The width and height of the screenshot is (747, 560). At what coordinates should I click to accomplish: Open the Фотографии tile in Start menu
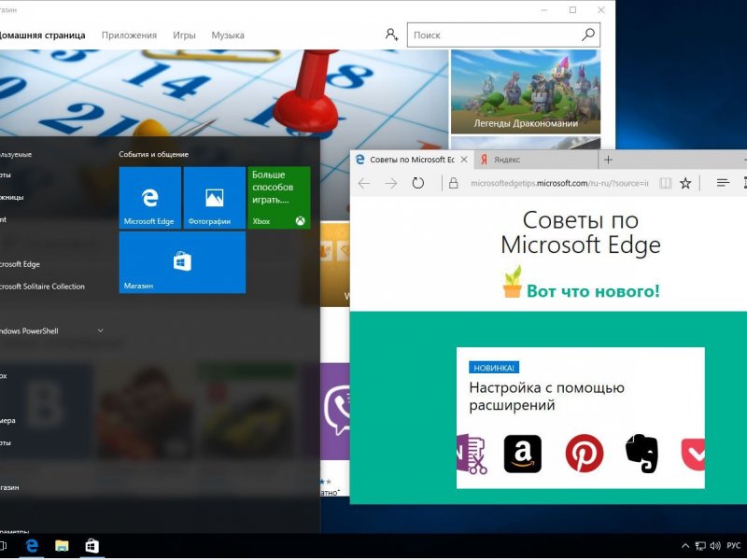click(x=215, y=198)
